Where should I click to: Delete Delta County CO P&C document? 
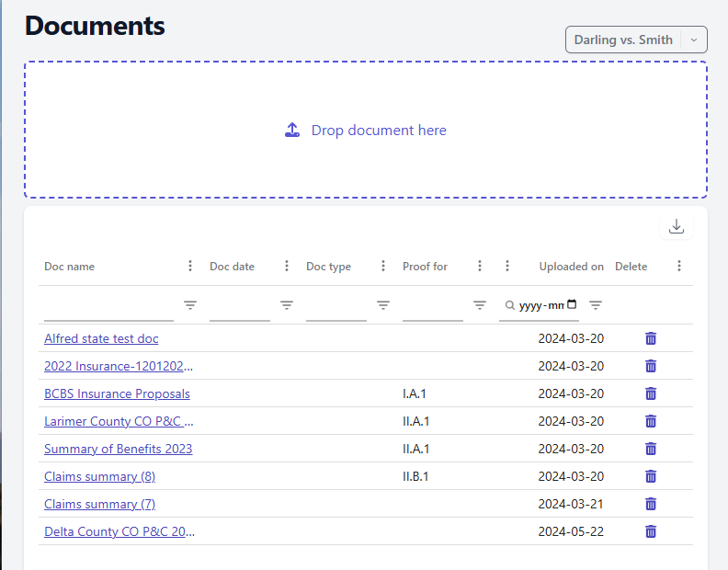pyautogui.click(x=651, y=531)
